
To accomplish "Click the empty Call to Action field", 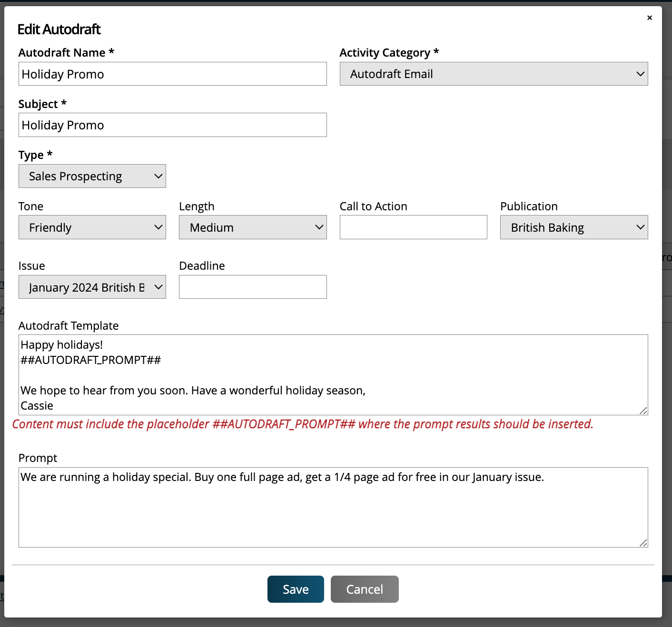I will [413, 227].
